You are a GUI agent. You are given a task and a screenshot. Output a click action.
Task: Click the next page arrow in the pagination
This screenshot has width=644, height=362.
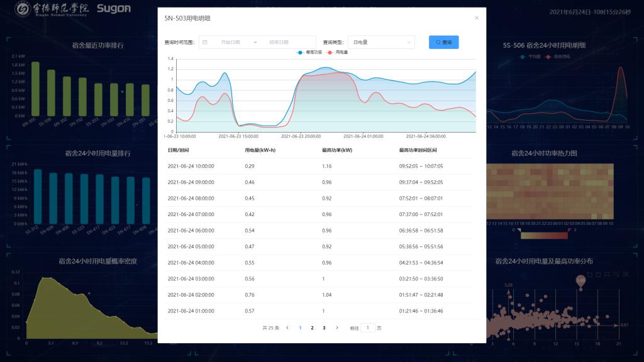click(x=337, y=328)
